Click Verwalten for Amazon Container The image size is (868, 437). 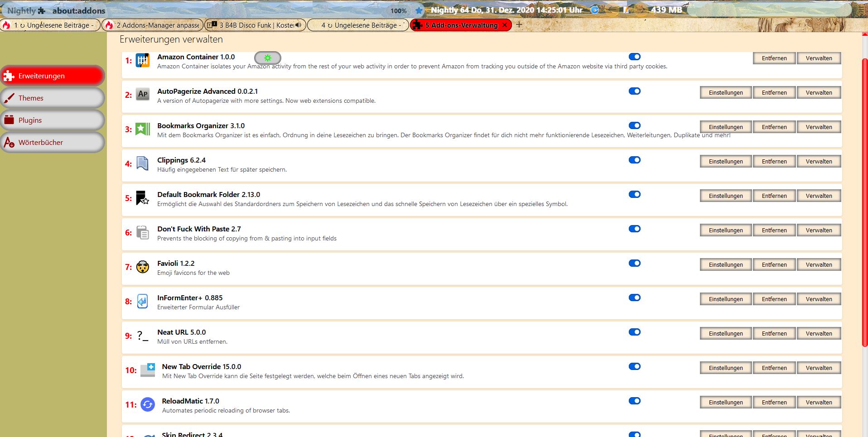tap(819, 58)
